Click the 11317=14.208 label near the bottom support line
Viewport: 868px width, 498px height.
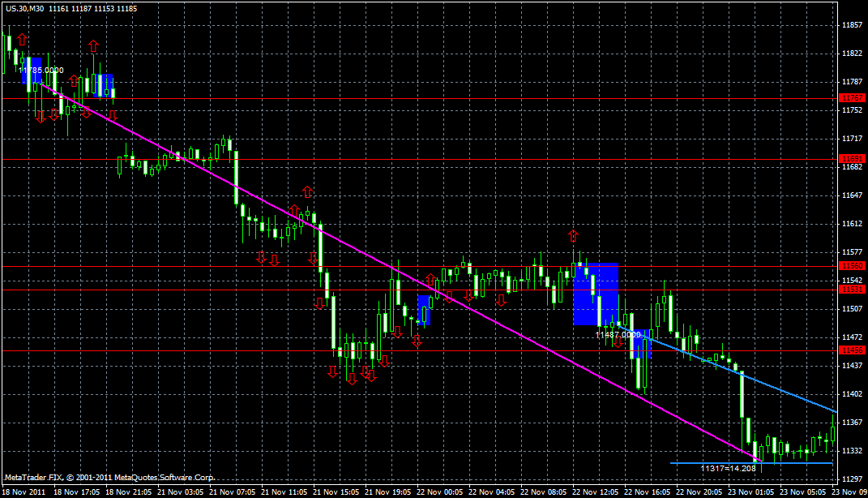[x=727, y=467]
